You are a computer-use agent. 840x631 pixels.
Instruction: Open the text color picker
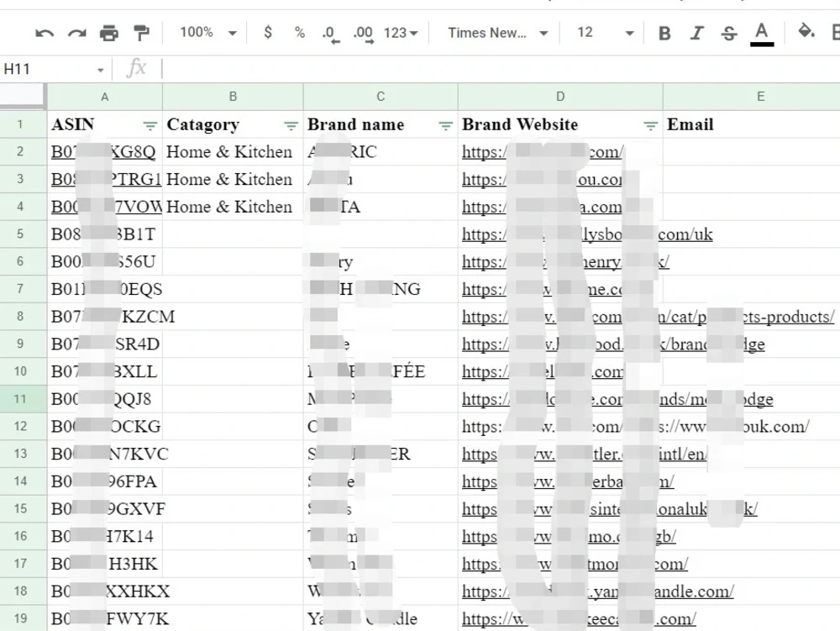pos(761,34)
